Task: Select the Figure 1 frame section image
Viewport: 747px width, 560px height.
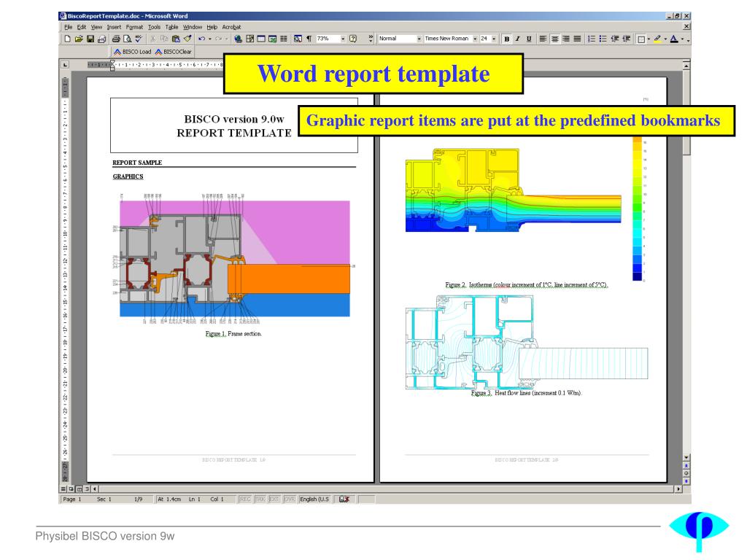Action: tap(235, 259)
